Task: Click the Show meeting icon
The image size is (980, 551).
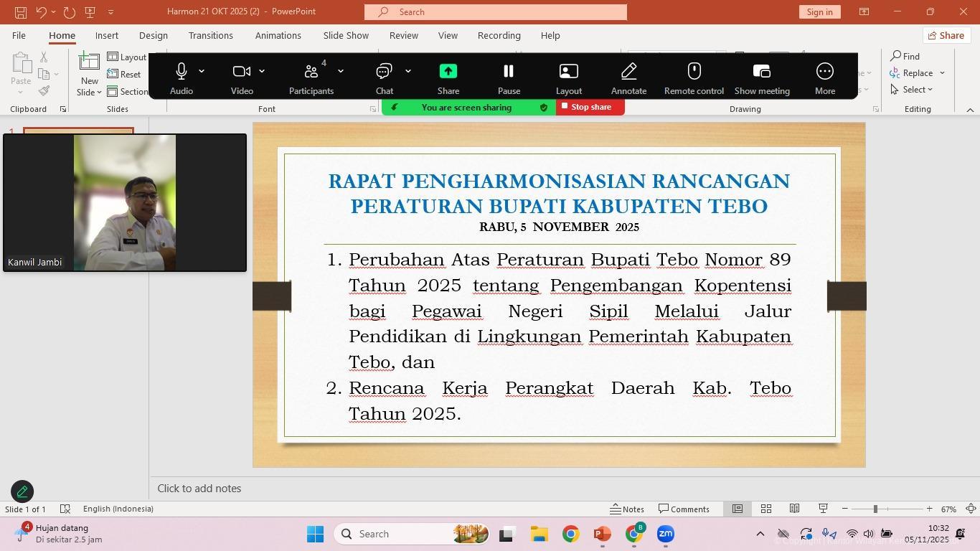Action: tap(761, 72)
